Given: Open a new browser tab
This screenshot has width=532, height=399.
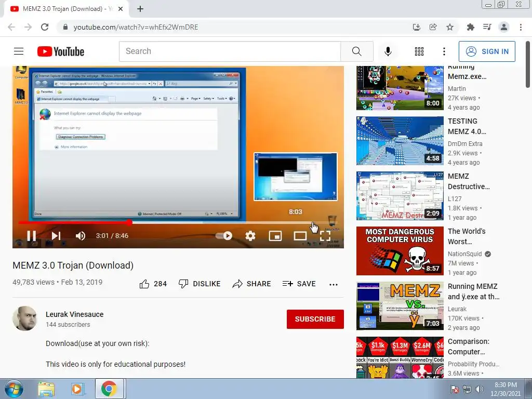Looking at the screenshot, I should pyautogui.click(x=140, y=9).
